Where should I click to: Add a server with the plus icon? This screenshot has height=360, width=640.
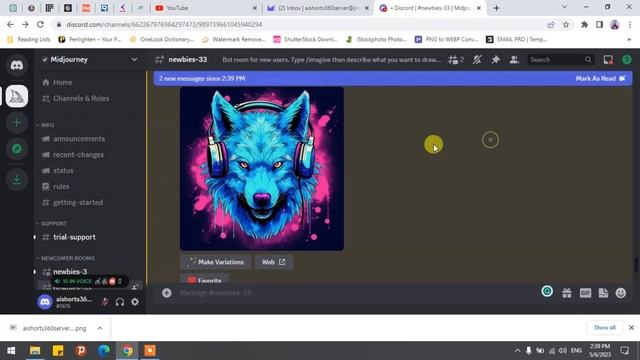[x=17, y=122]
